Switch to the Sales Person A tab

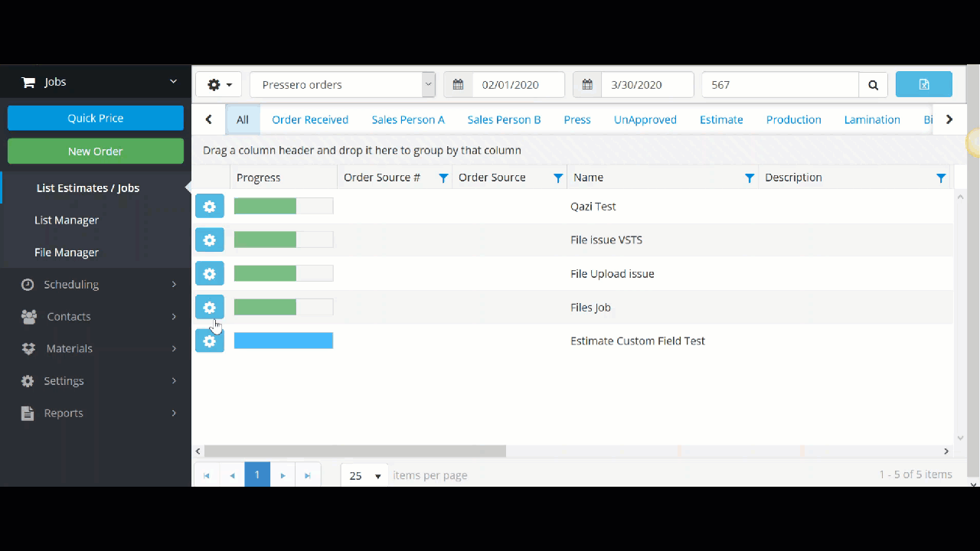pos(408,119)
